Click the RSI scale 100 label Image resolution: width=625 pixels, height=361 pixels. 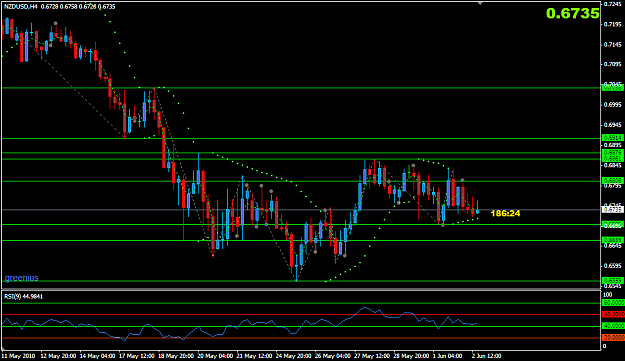point(607,295)
